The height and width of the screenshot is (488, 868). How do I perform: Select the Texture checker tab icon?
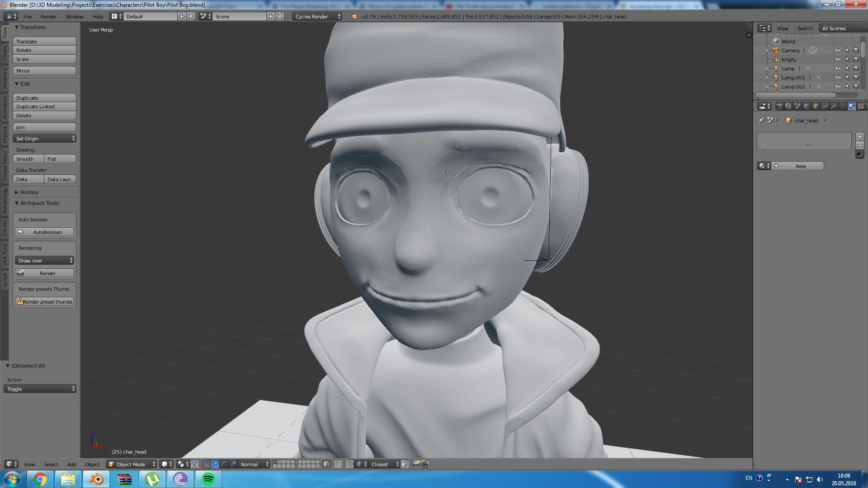pos(861,106)
